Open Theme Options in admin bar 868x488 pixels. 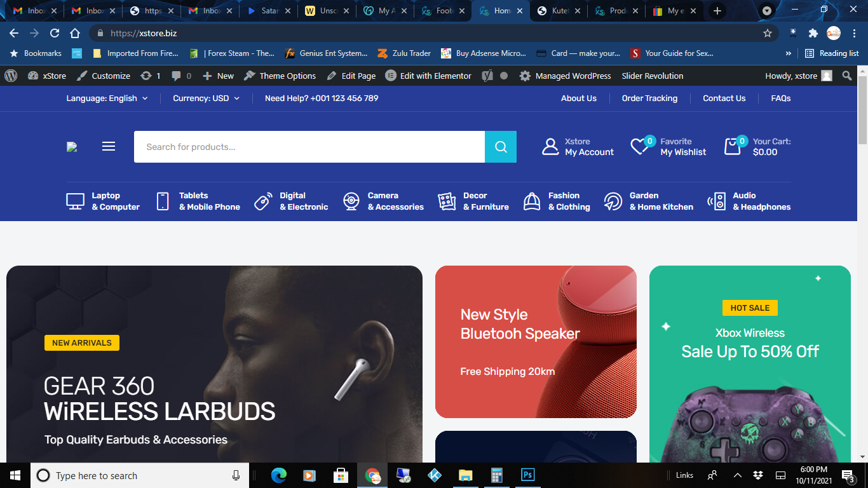click(x=280, y=76)
